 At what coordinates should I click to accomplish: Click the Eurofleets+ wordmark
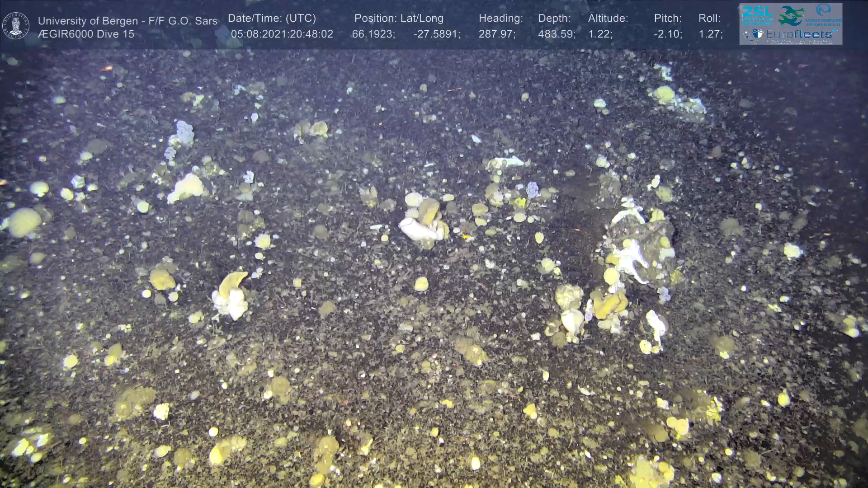pos(801,34)
